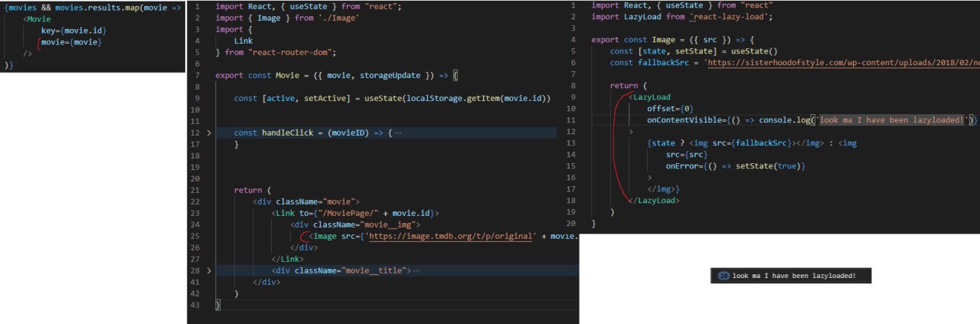Click '<Image' tag on line 25

pyautogui.click(x=324, y=236)
